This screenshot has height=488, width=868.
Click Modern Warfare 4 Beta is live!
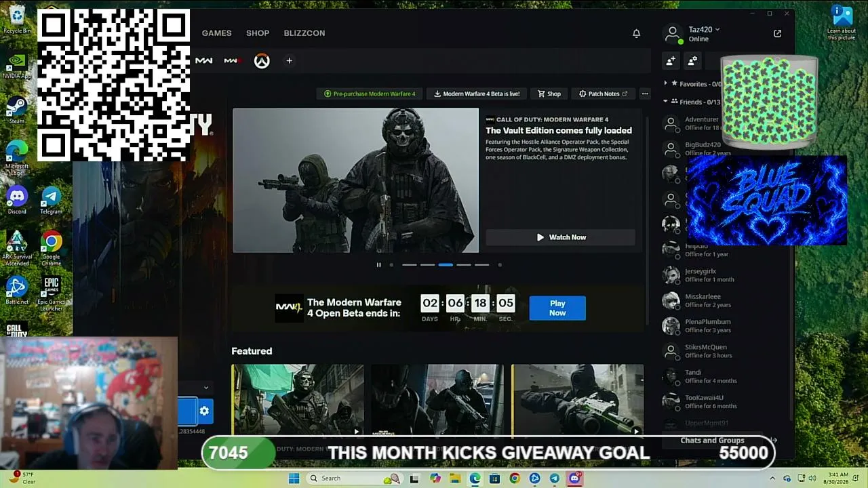click(x=477, y=94)
